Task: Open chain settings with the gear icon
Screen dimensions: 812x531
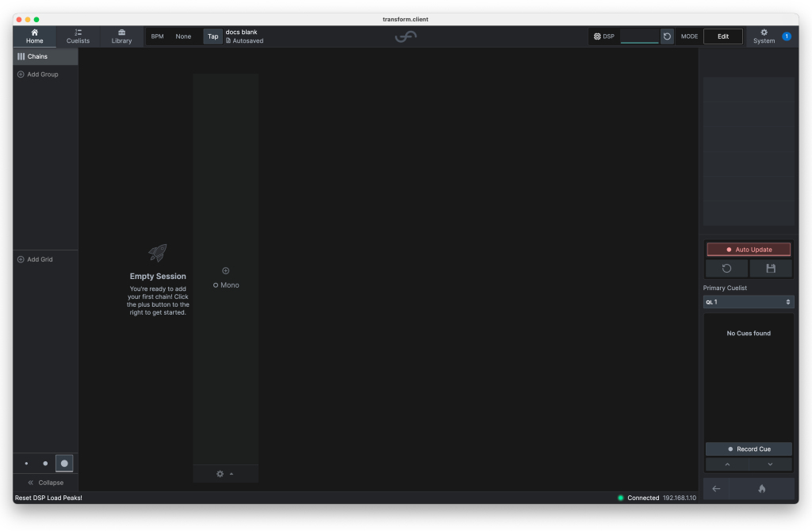Action: point(220,474)
